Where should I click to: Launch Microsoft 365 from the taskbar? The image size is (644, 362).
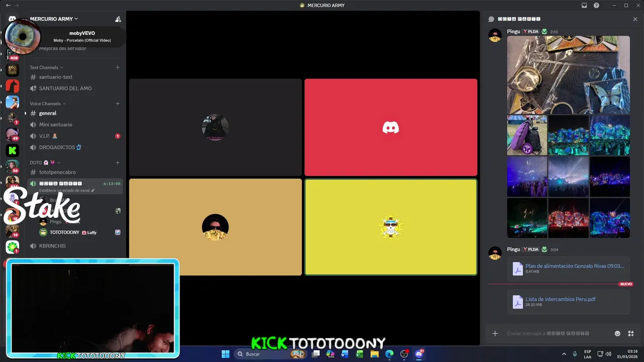(x=331, y=354)
